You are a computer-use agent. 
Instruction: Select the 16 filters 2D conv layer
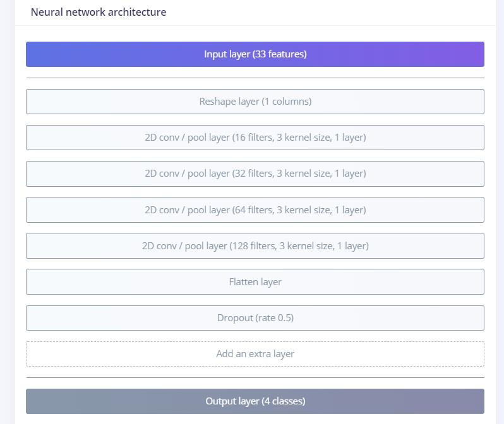pos(255,138)
